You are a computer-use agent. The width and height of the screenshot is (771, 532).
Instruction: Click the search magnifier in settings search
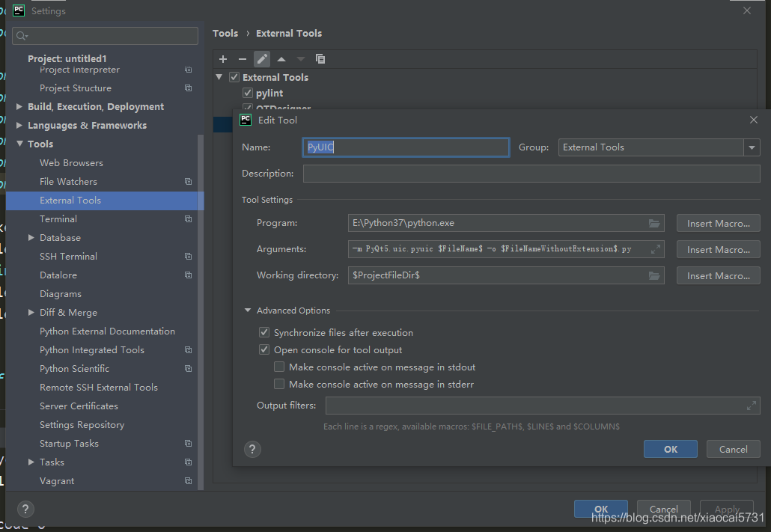click(21, 35)
